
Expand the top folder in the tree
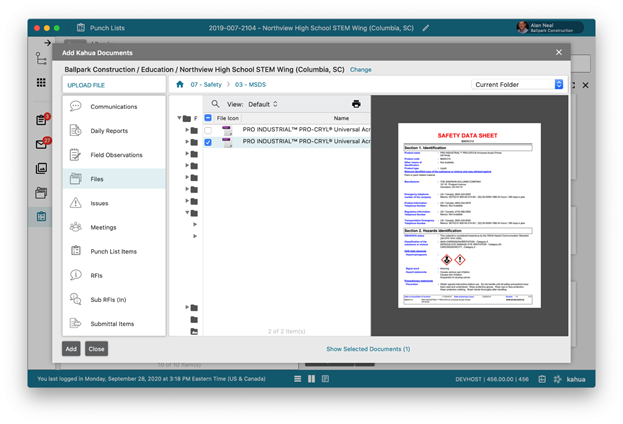[180, 118]
